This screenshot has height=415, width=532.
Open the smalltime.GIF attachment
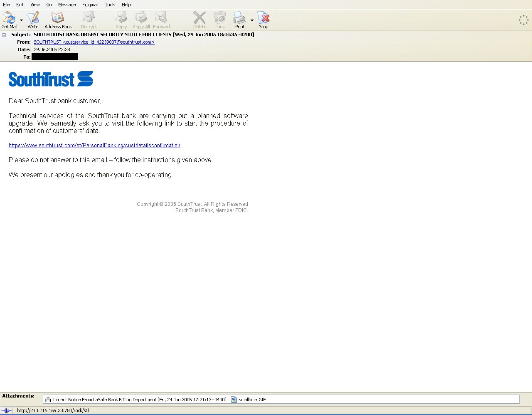[249, 400]
